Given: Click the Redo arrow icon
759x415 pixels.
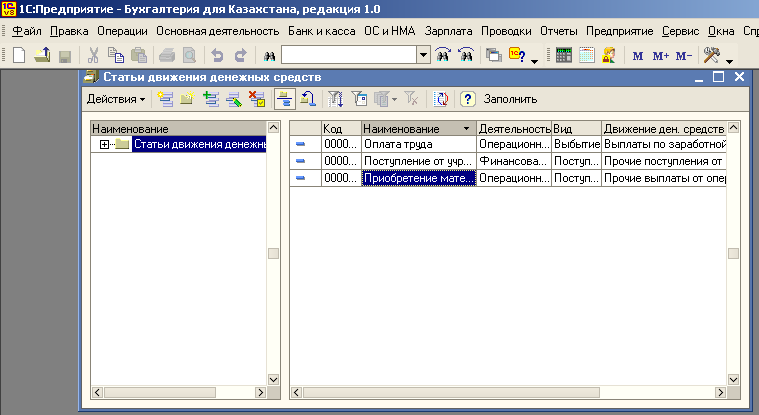Looking at the screenshot, I should pos(241,55).
